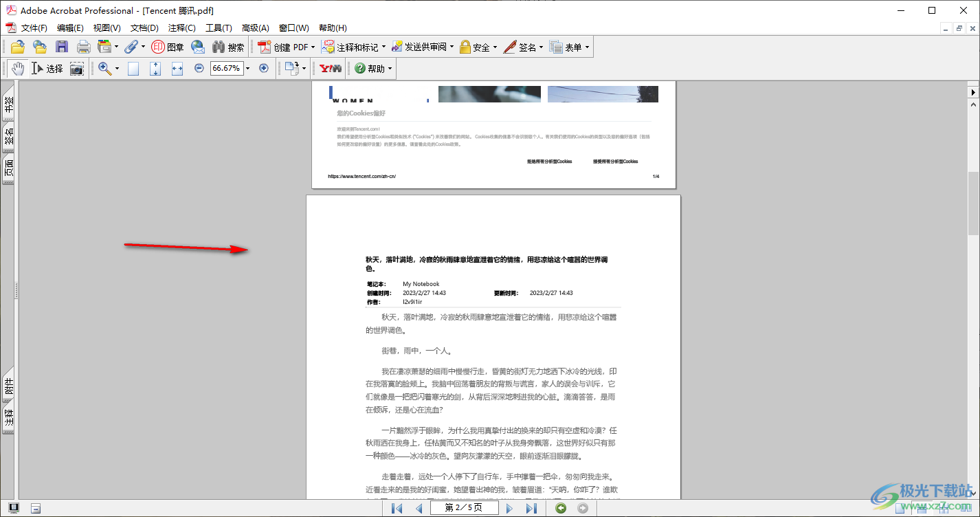Image resolution: width=980 pixels, height=517 pixels.
Task: Go to the first page
Action: tap(397, 508)
